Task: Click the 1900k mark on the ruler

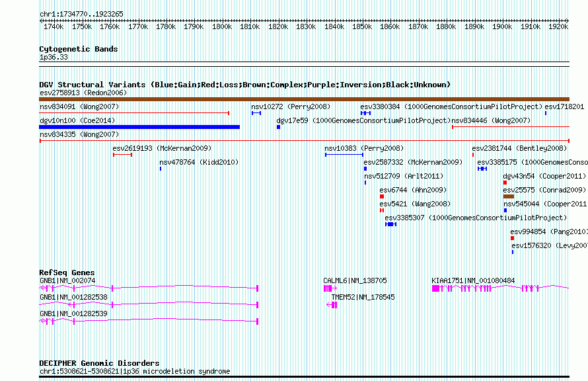Action: [502, 26]
